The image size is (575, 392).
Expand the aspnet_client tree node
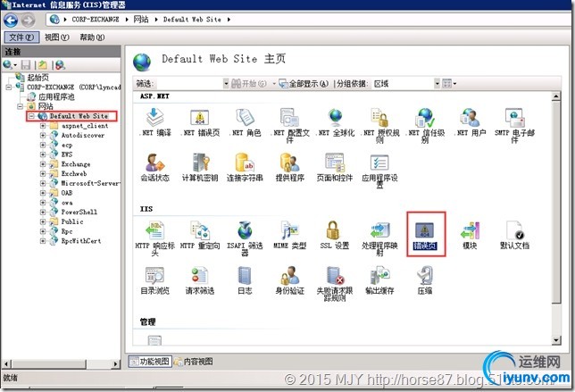pyautogui.click(x=43, y=126)
